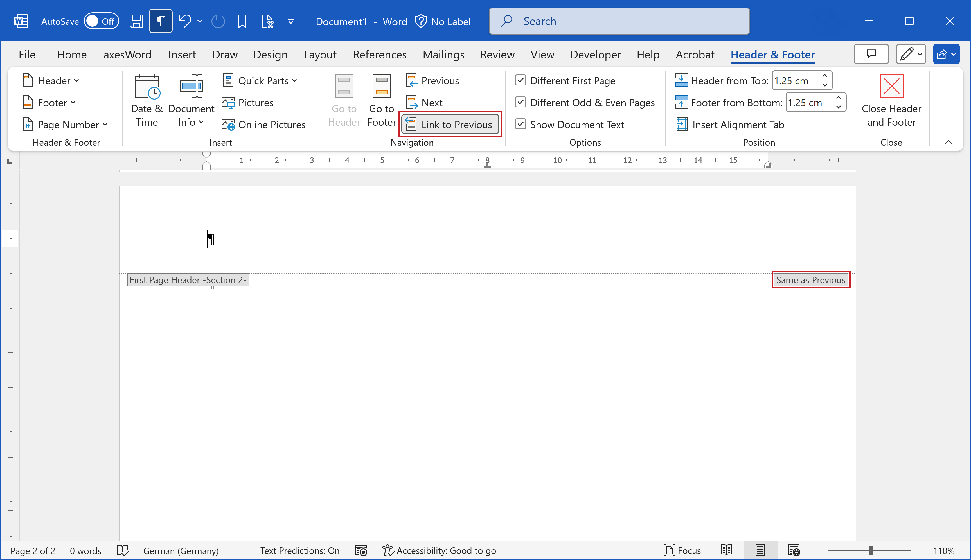Click the zoom slider handle
The height and width of the screenshot is (560, 971).
[870, 550]
